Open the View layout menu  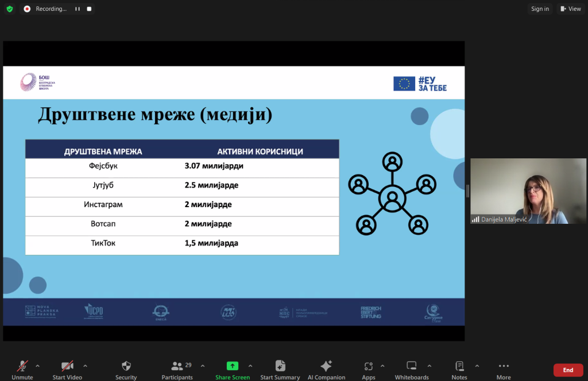pos(571,9)
